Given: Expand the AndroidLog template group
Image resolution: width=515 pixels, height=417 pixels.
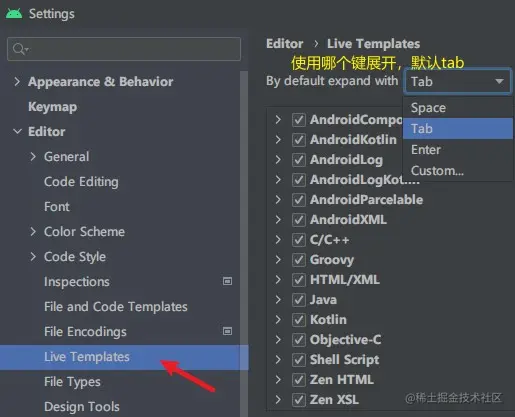Looking at the screenshot, I should [278, 159].
